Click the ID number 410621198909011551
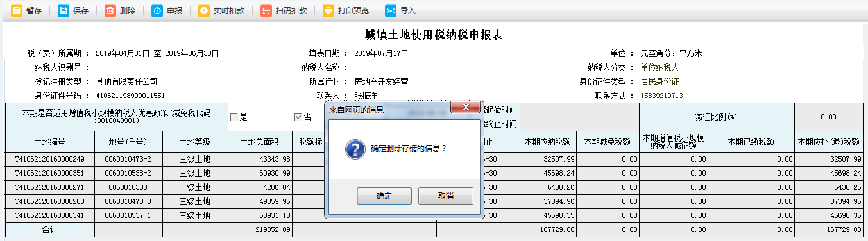 130,96
